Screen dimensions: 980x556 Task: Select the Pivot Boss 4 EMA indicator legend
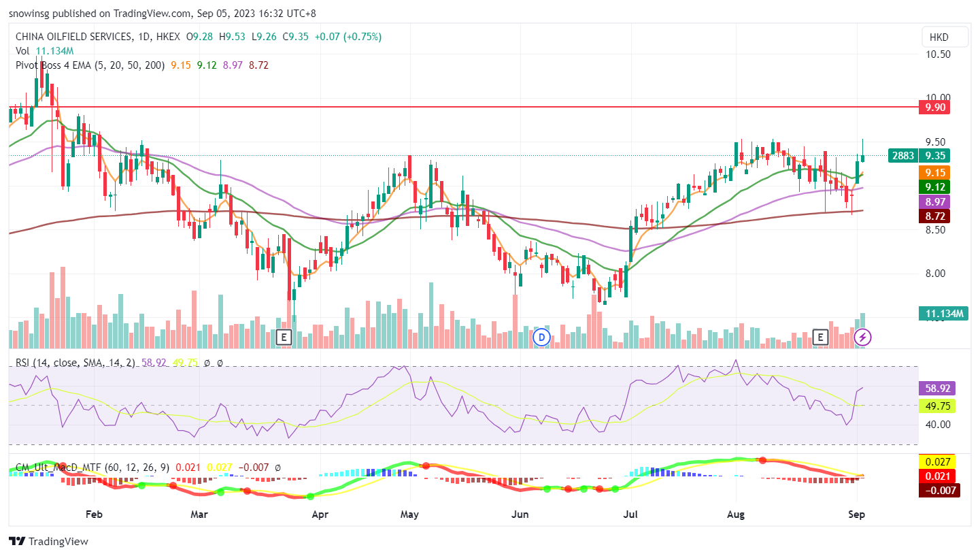tap(90, 65)
